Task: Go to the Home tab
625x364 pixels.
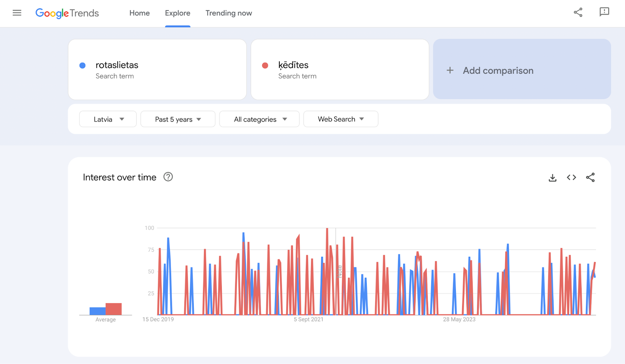Action: [x=139, y=13]
